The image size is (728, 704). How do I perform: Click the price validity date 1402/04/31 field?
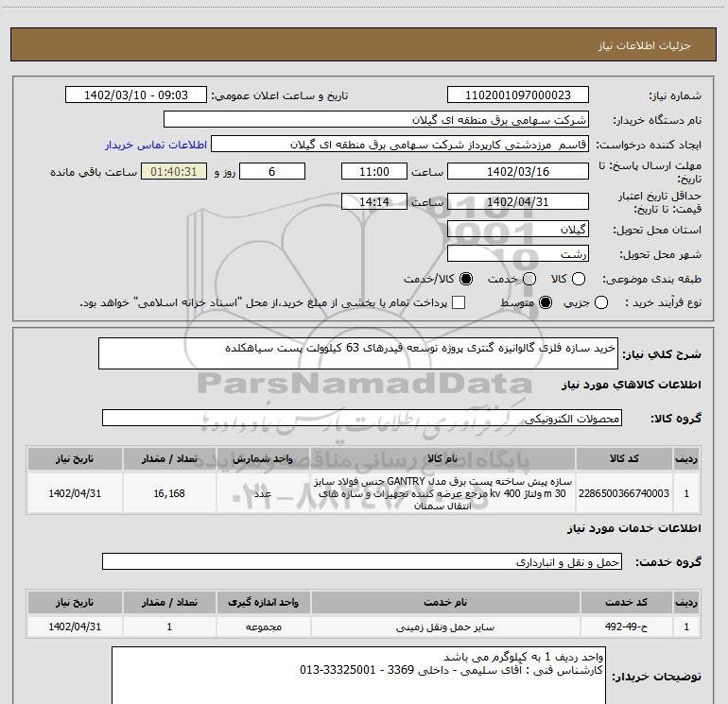click(x=518, y=201)
